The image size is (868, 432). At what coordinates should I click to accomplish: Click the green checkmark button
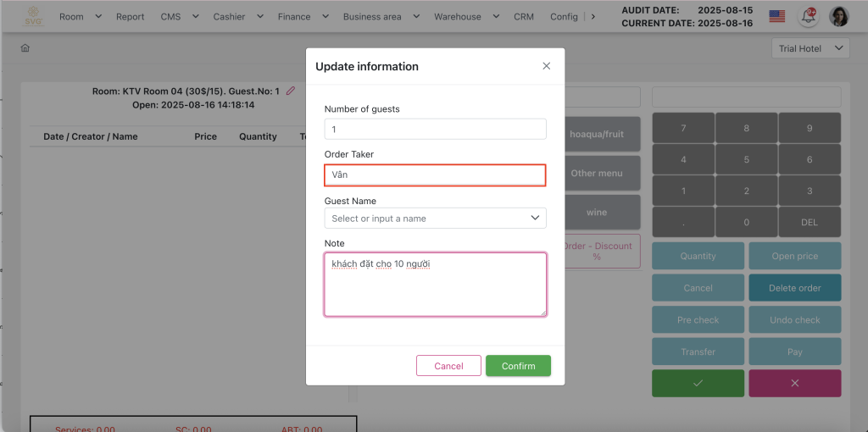pos(698,383)
